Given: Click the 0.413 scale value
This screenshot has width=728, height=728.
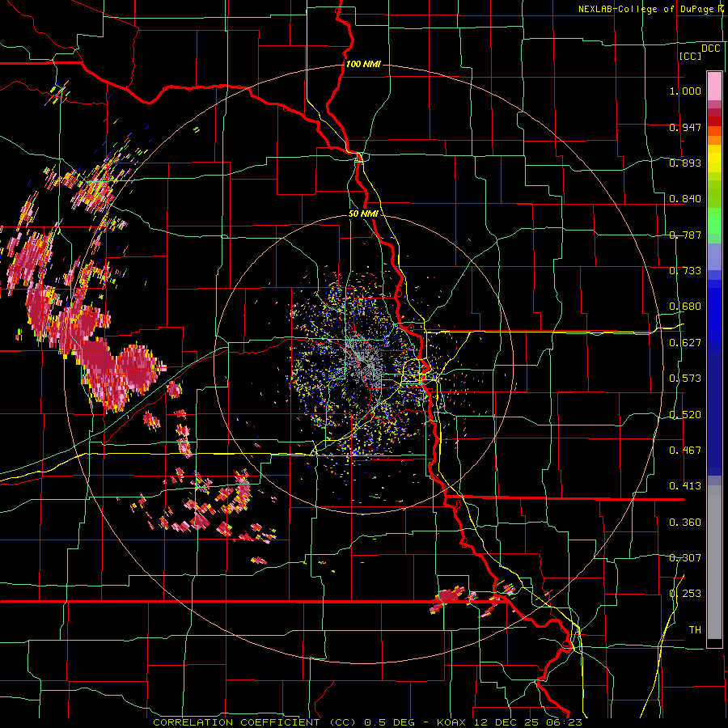Looking at the screenshot, I should (685, 486).
